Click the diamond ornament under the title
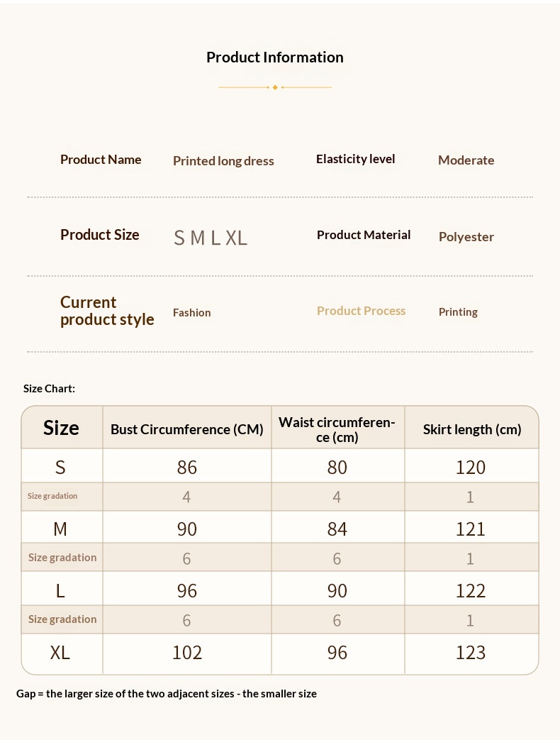This screenshot has height=740, width=560. [275, 87]
